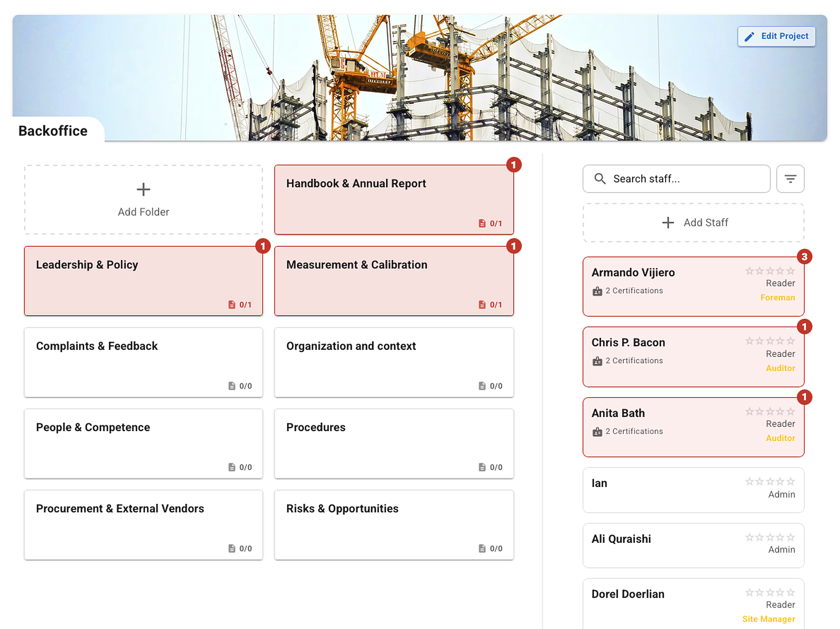Click the construction site banner image
840x629 pixels.
tap(420, 78)
